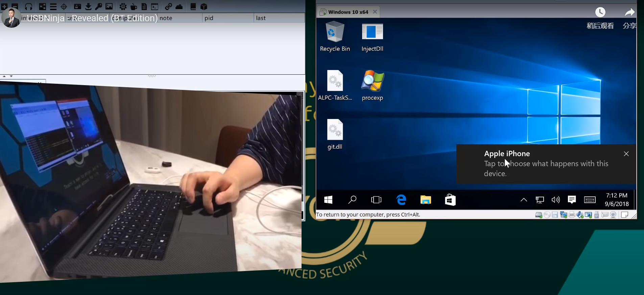Click the connect (plus) toolbar icon

click(4, 6)
